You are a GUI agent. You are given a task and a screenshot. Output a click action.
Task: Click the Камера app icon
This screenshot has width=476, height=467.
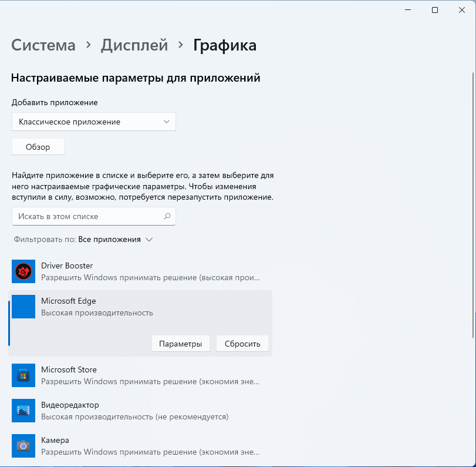point(23,446)
